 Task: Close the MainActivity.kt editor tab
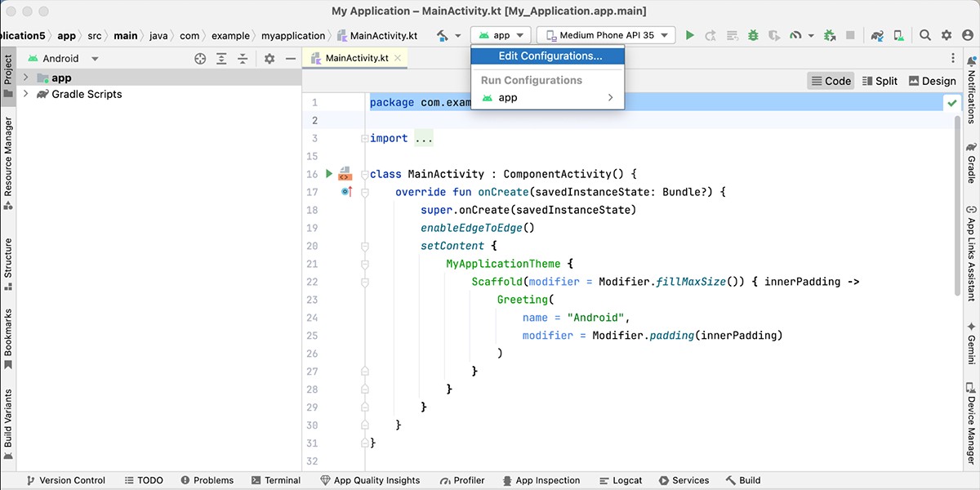[398, 58]
